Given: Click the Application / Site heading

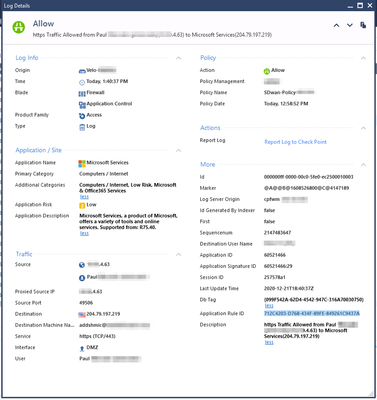Looking at the screenshot, I should 38,150.
